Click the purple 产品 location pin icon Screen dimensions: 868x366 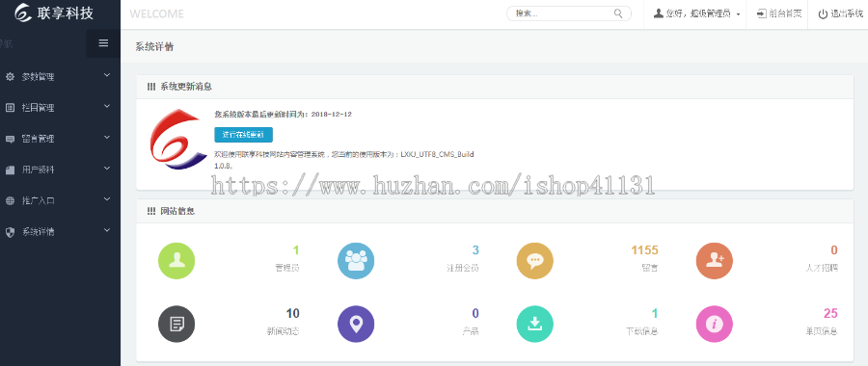[x=356, y=324]
